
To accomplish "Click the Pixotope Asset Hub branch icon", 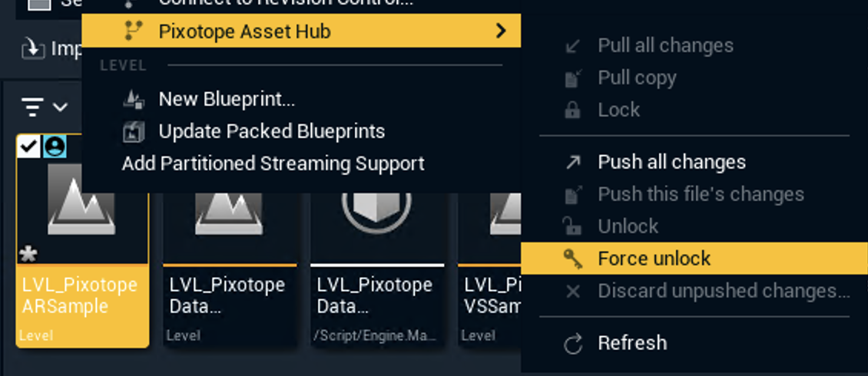I will [134, 31].
